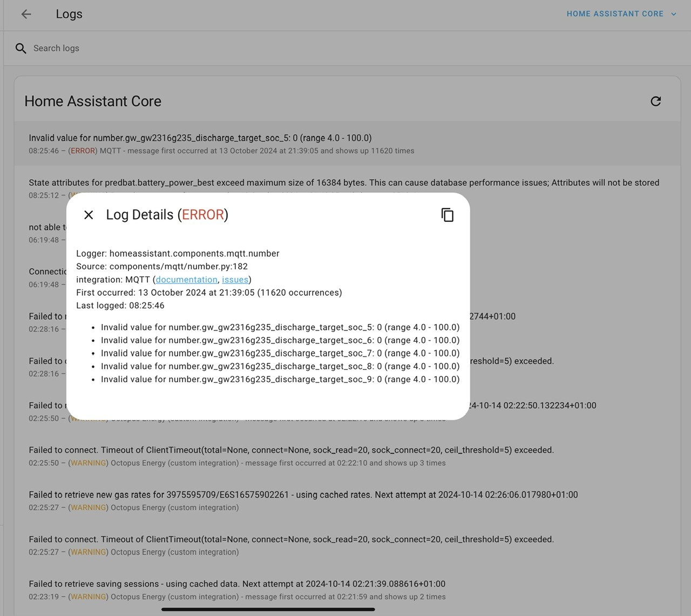Open the Home Assistant Core log provider dropdown

pyautogui.click(x=621, y=14)
